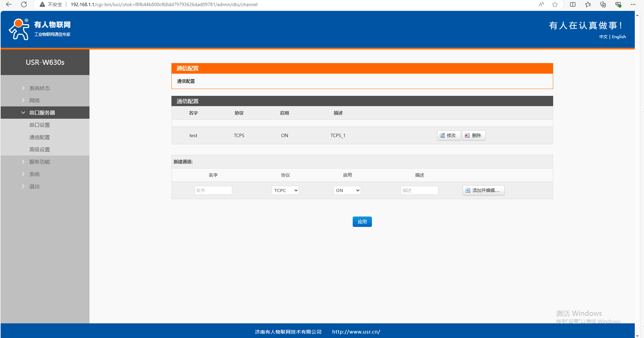This screenshot has width=644, height=338.
Task: Collapse the 串口服务器 sidebar section
Action: [42, 113]
